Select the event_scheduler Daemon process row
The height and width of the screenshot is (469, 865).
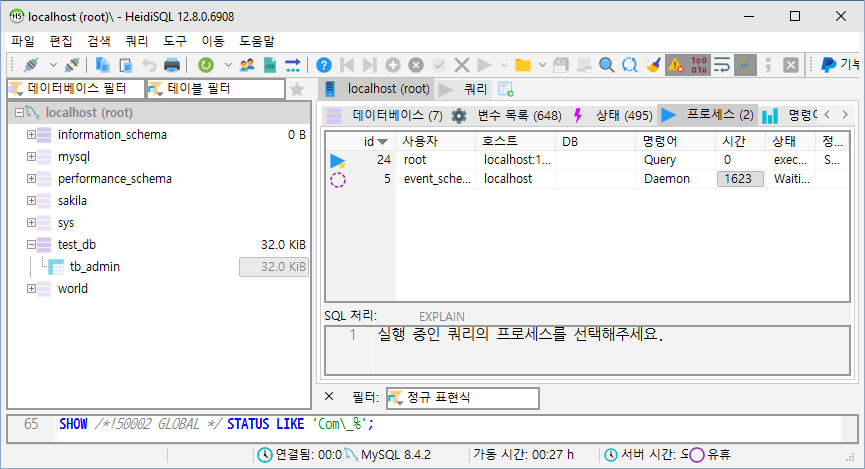(588, 179)
